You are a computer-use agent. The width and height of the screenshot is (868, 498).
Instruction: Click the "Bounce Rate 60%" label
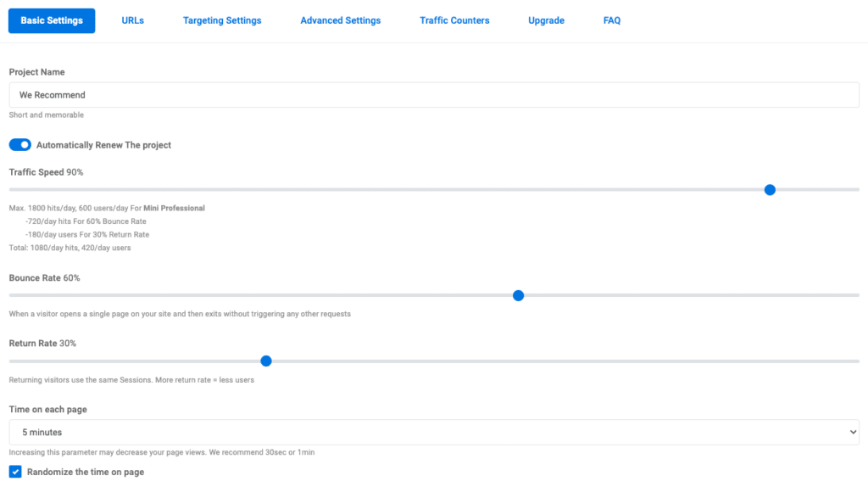point(44,278)
